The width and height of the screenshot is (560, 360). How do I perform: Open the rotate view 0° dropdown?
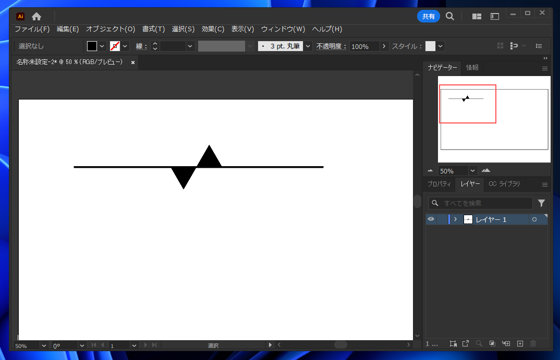tap(82, 346)
